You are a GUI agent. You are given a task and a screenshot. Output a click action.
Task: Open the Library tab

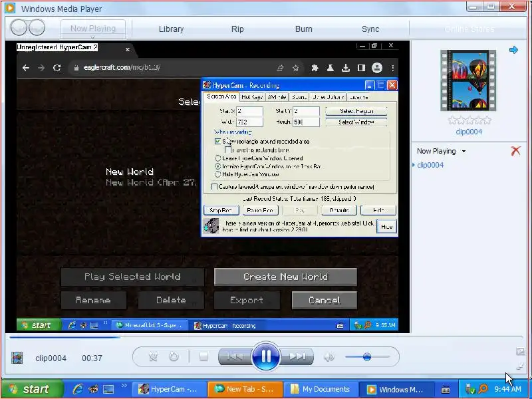point(172,29)
